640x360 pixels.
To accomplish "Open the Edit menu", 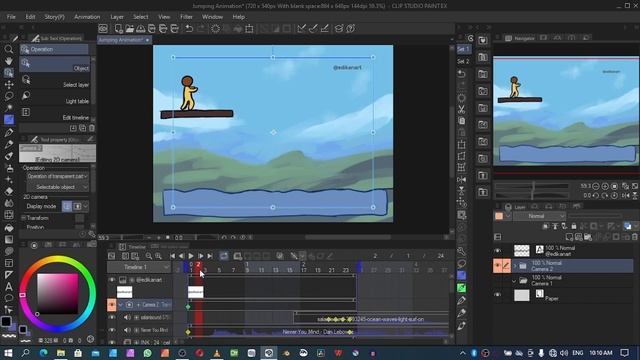I will tap(30, 17).
